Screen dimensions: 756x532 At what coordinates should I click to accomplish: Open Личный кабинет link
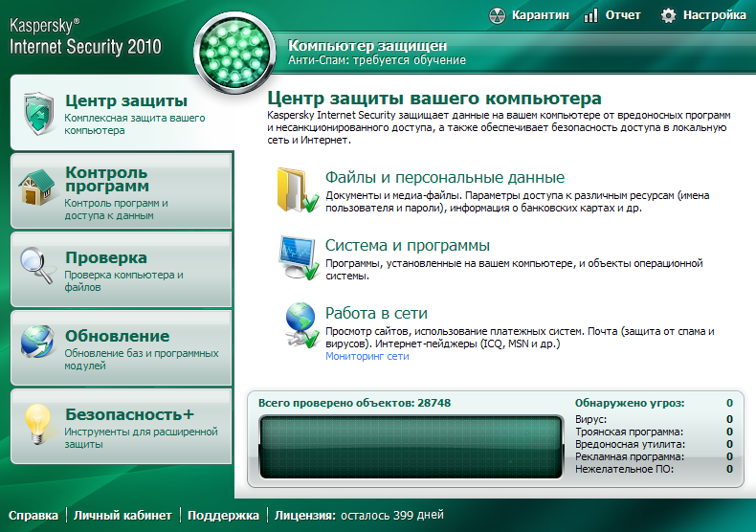point(122,516)
